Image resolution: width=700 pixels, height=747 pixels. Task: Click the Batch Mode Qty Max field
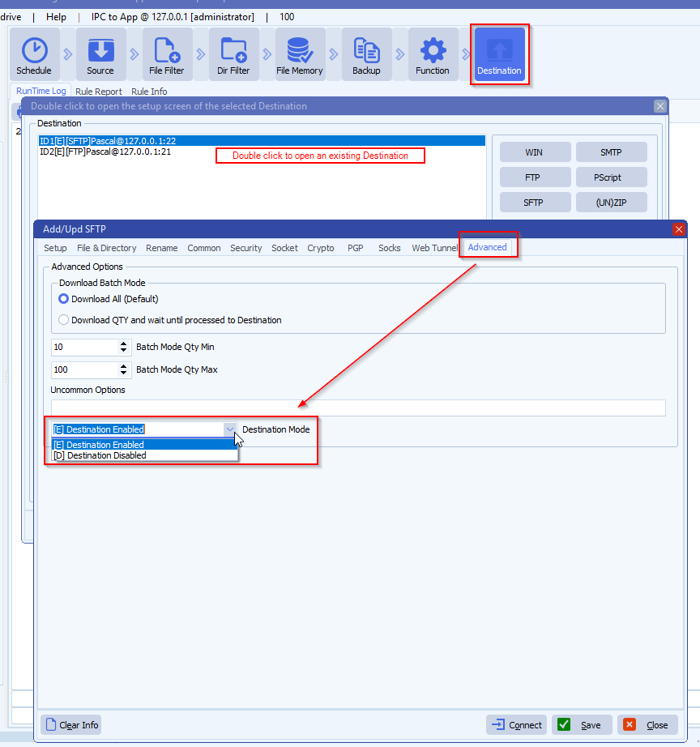(85, 369)
